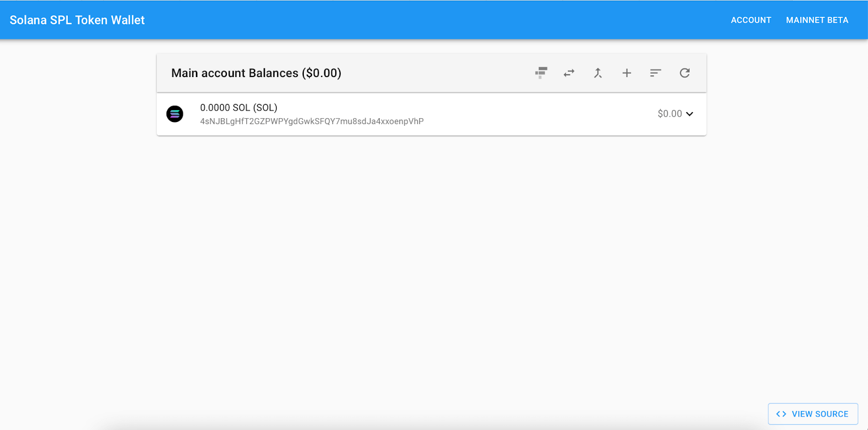Add a token with plus icon
The height and width of the screenshot is (430, 868).
(627, 73)
